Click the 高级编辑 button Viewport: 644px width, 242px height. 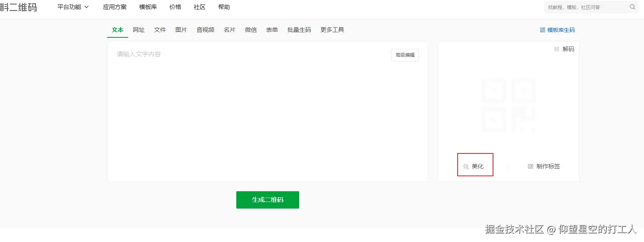pyautogui.click(x=405, y=55)
